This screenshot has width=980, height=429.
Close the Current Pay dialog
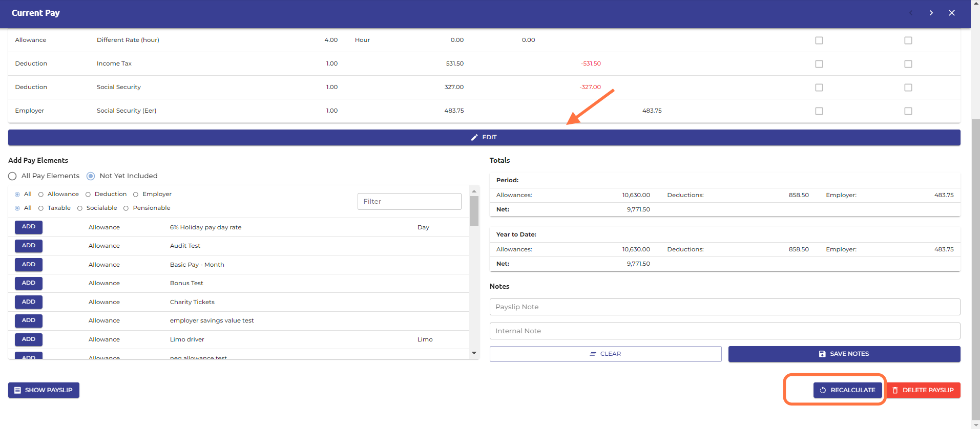pos(952,13)
